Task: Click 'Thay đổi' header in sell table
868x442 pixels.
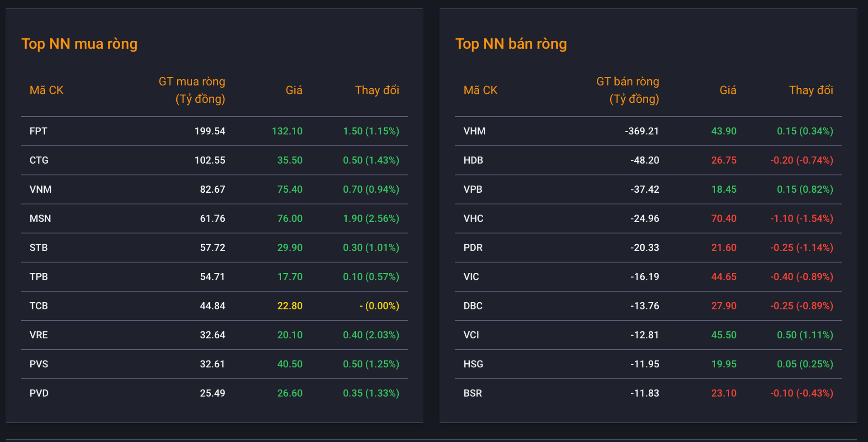Action: 811,90
